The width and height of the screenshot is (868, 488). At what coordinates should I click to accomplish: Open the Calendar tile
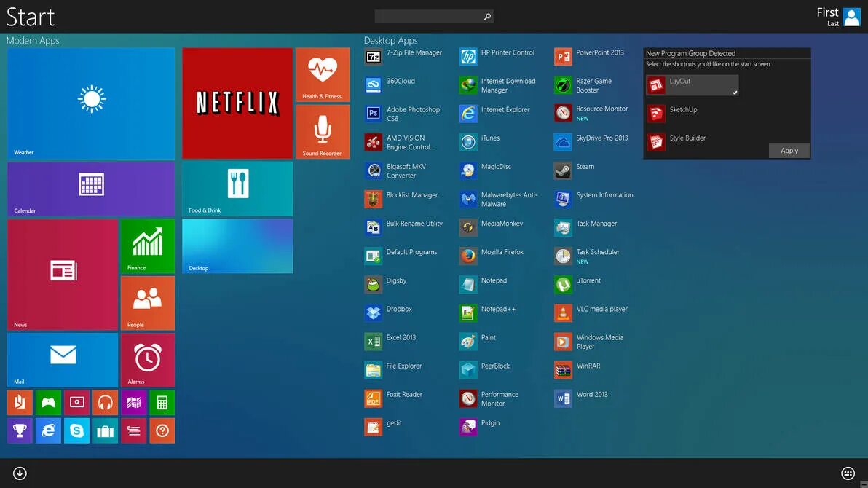coord(91,189)
